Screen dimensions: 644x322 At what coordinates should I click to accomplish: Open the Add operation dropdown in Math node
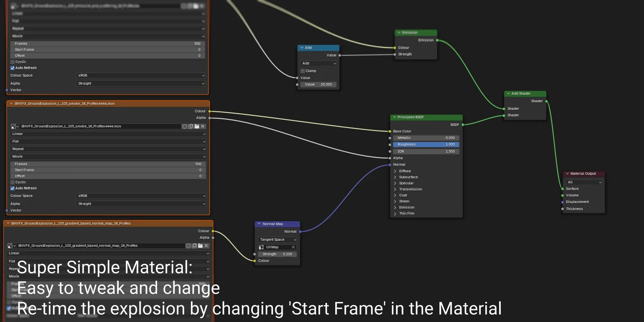318,63
